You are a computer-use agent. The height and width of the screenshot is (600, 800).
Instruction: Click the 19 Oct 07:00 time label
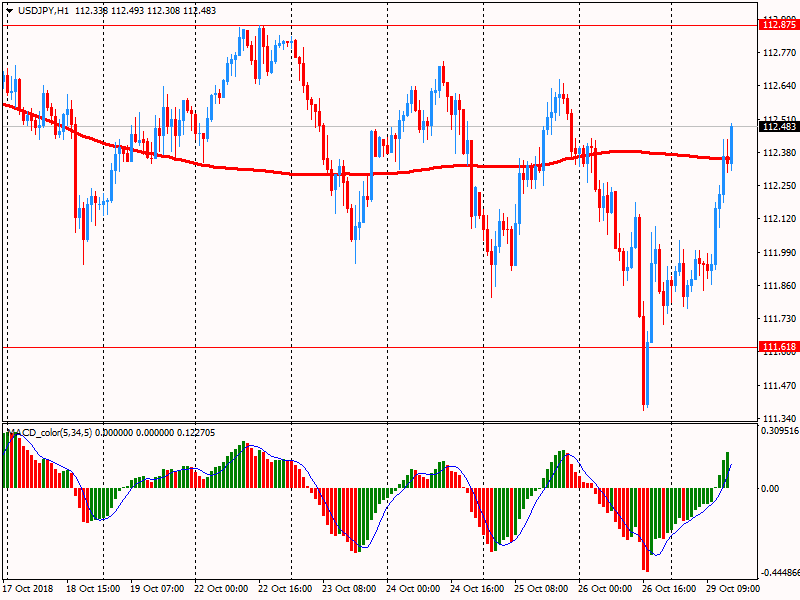(157, 589)
